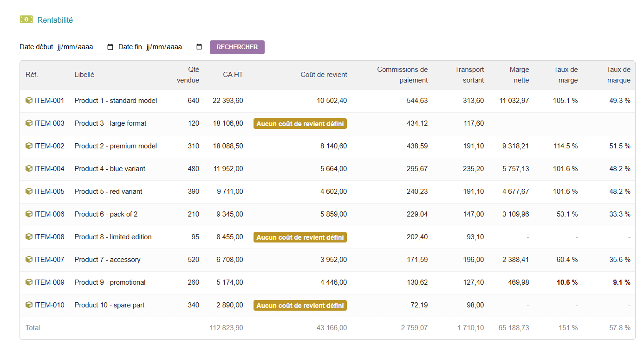The height and width of the screenshot is (351, 644).
Task: Select the missing cost badge for ITEM-003
Action: point(300,123)
